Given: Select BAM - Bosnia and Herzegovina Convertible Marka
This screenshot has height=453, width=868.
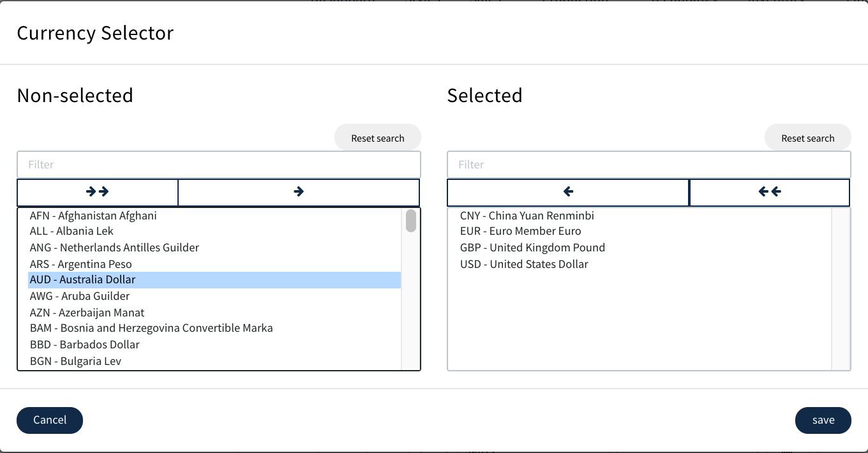Looking at the screenshot, I should tap(151, 328).
